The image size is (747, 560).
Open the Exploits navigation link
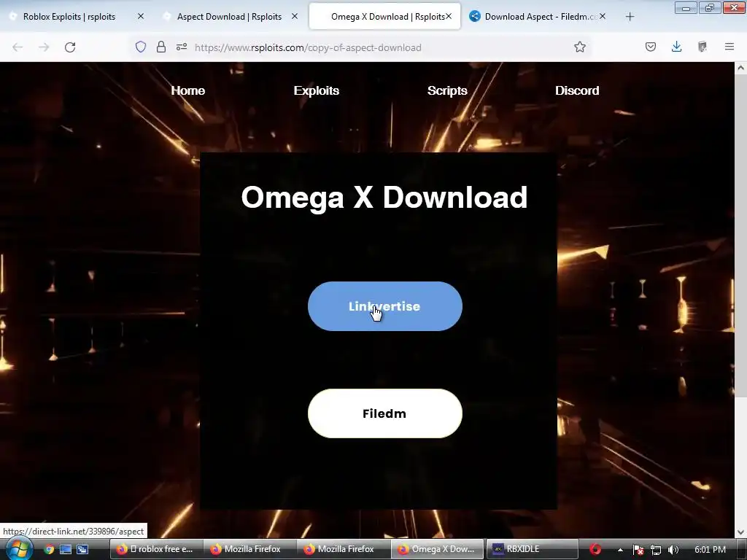tap(317, 90)
